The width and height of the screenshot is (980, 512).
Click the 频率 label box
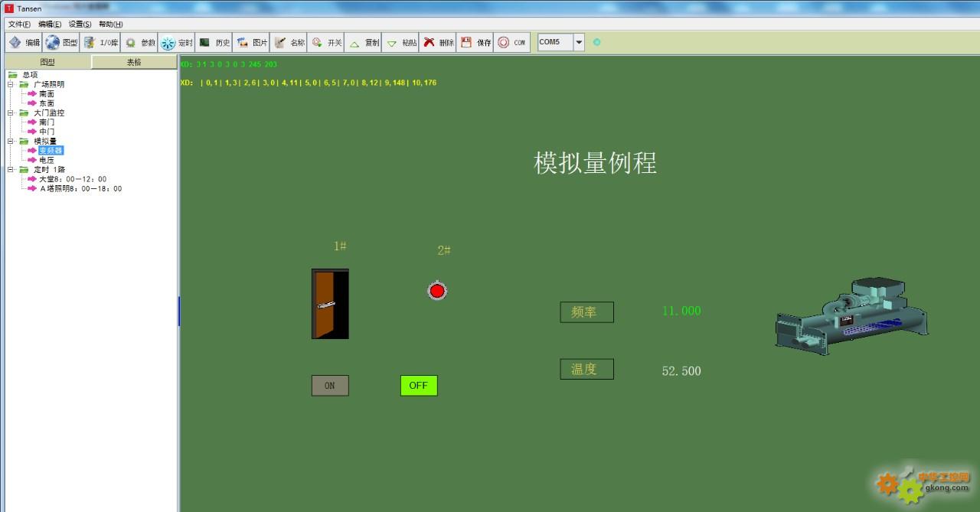tap(587, 312)
